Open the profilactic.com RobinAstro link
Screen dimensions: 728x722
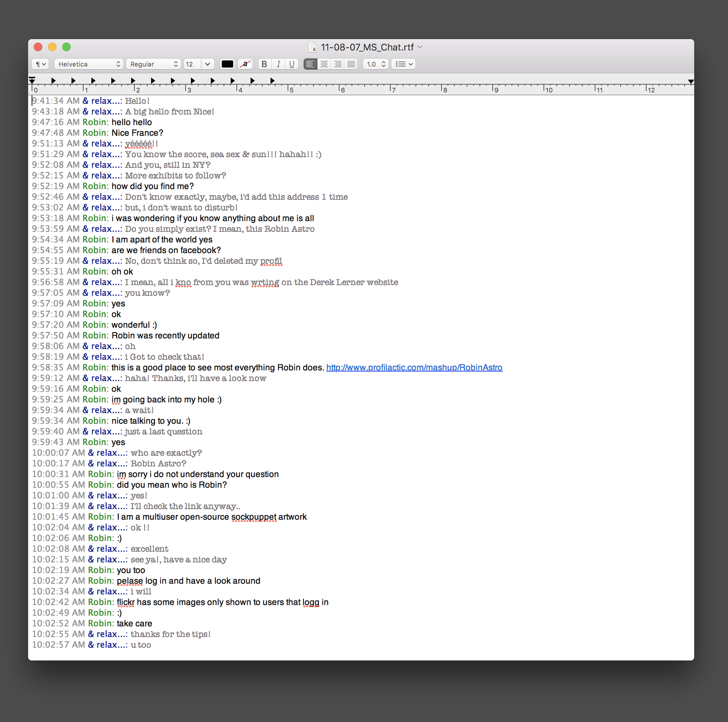coord(414,367)
